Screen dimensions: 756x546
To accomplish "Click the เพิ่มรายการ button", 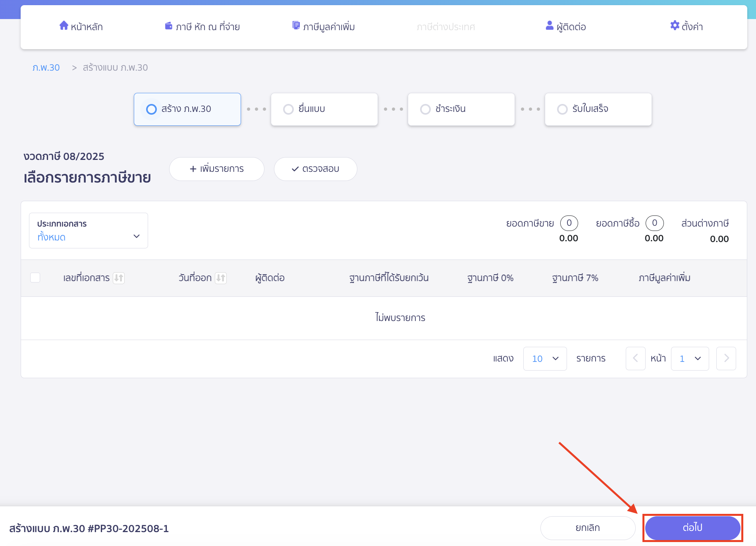I will click(217, 169).
